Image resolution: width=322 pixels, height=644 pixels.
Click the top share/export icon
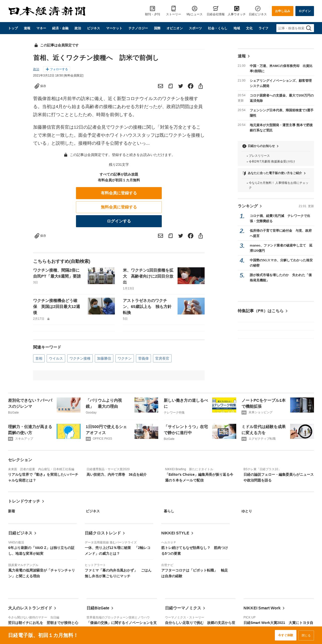click(201, 86)
